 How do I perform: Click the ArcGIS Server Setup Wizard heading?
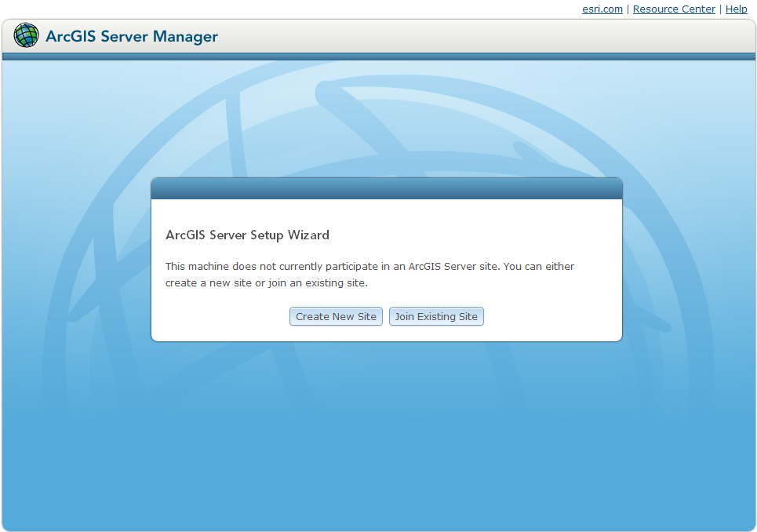247,235
